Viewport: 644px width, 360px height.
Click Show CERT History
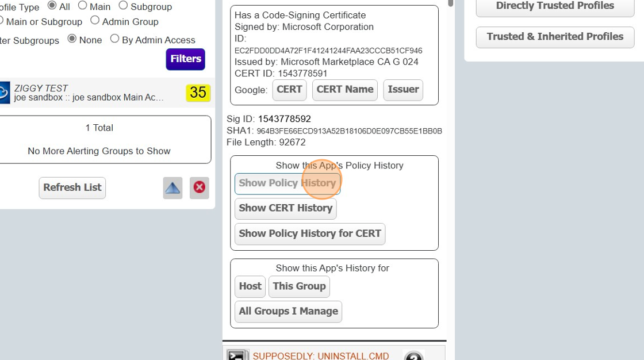(x=285, y=208)
